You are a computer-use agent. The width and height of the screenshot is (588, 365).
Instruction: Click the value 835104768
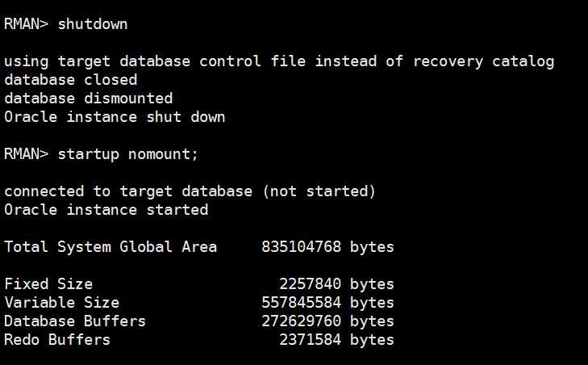coord(302,247)
